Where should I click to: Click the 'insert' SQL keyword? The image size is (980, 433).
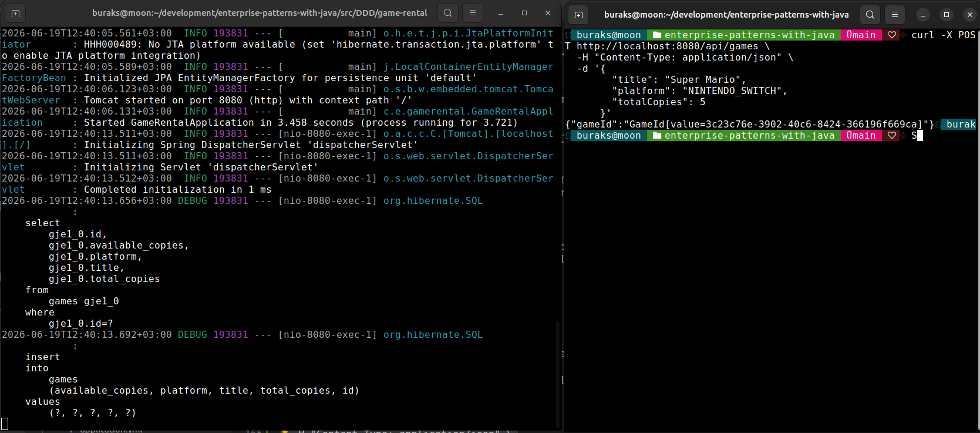(42, 357)
